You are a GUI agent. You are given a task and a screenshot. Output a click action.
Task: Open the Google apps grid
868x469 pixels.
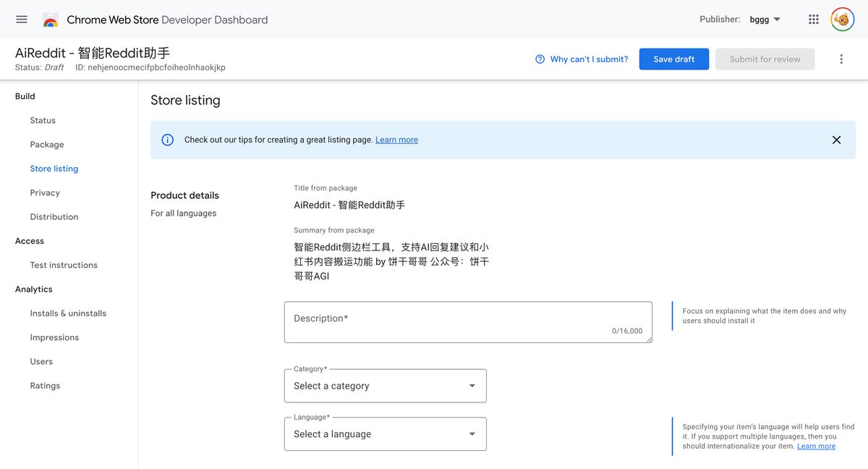pyautogui.click(x=814, y=20)
